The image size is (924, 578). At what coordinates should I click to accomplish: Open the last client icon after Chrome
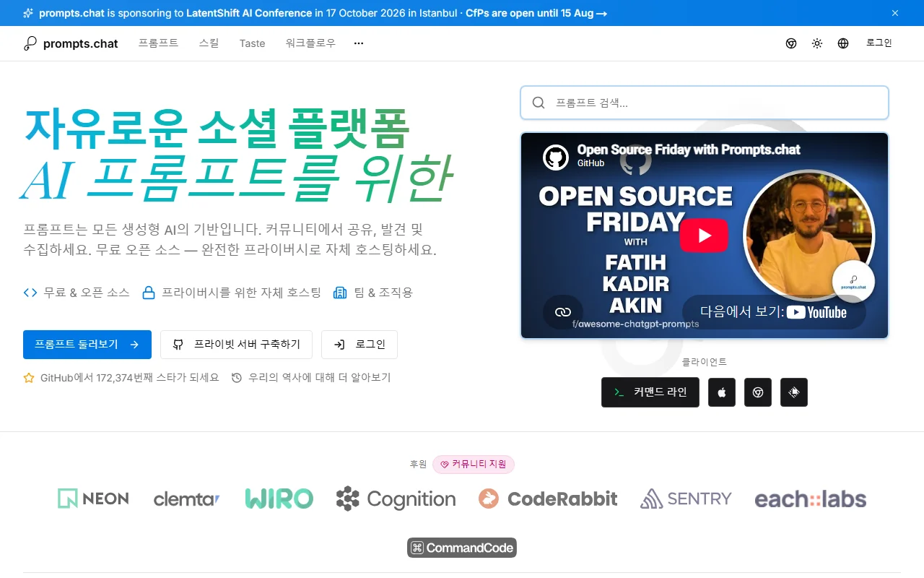(x=794, y=392)
